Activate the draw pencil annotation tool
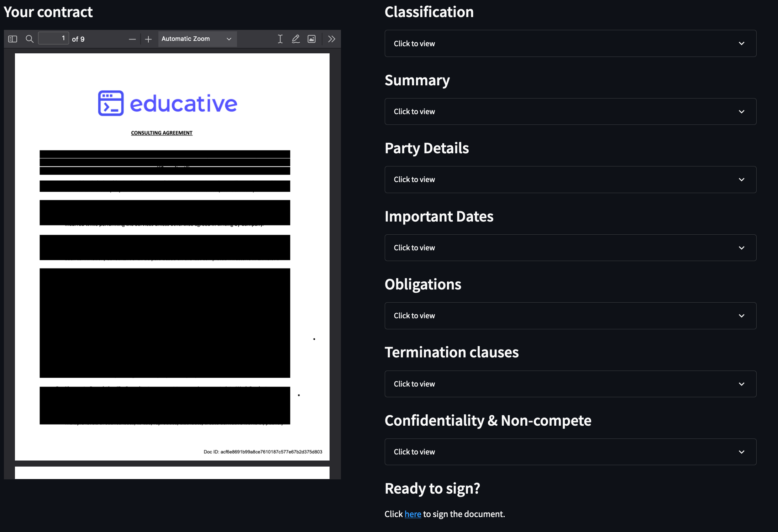 click(296, 39)
